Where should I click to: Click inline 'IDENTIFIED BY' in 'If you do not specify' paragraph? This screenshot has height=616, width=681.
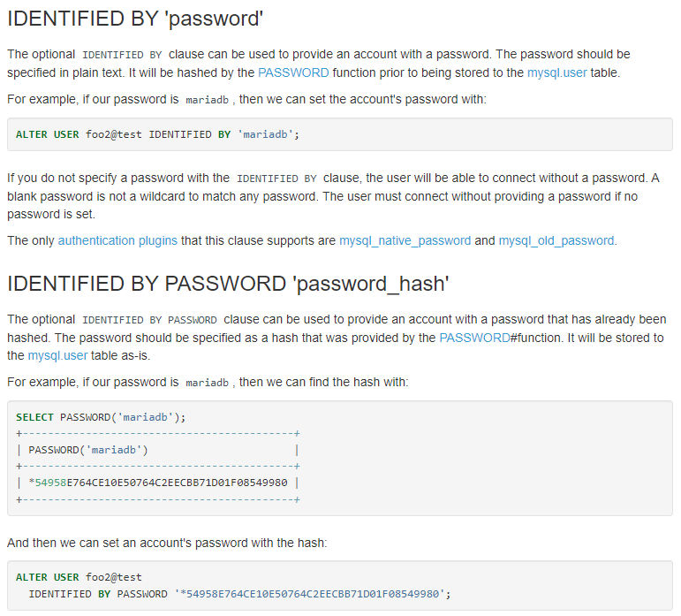(x=276, y=179)
